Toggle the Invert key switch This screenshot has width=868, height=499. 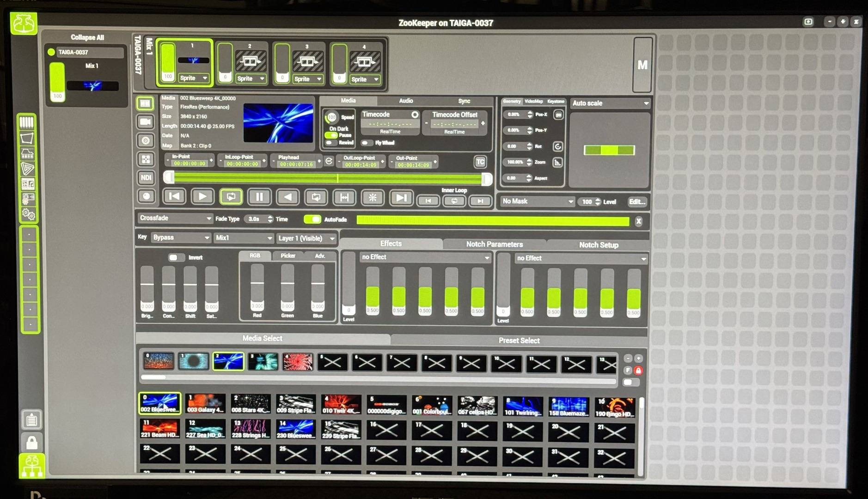tap(176, 257)
